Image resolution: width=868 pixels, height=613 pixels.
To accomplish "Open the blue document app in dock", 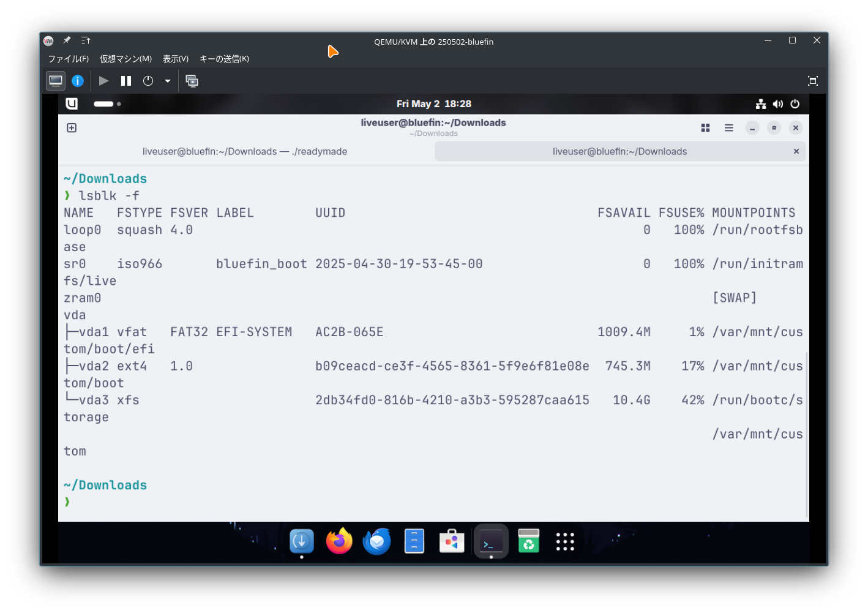I will 414,541.
